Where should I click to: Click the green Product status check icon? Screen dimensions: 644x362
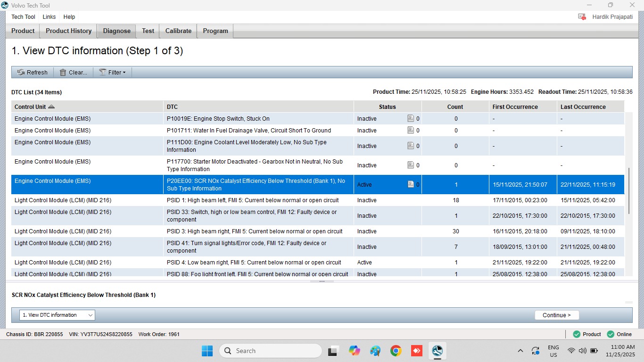pos(576,334)
